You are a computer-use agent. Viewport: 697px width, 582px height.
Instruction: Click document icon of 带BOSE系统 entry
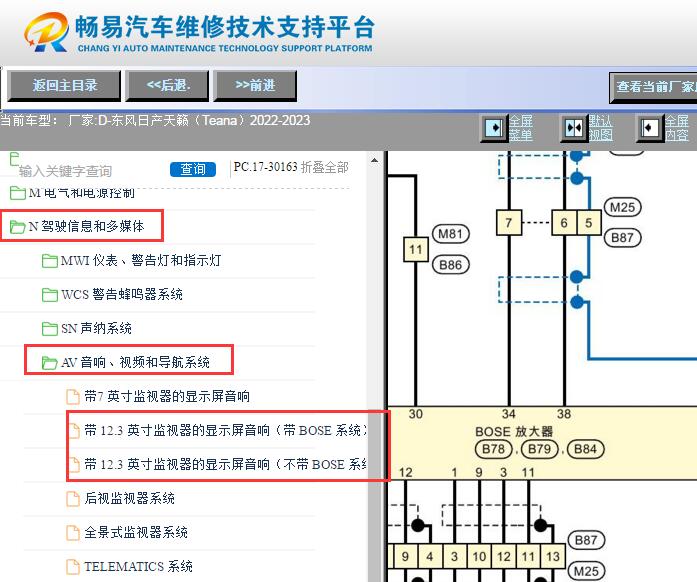72,431
